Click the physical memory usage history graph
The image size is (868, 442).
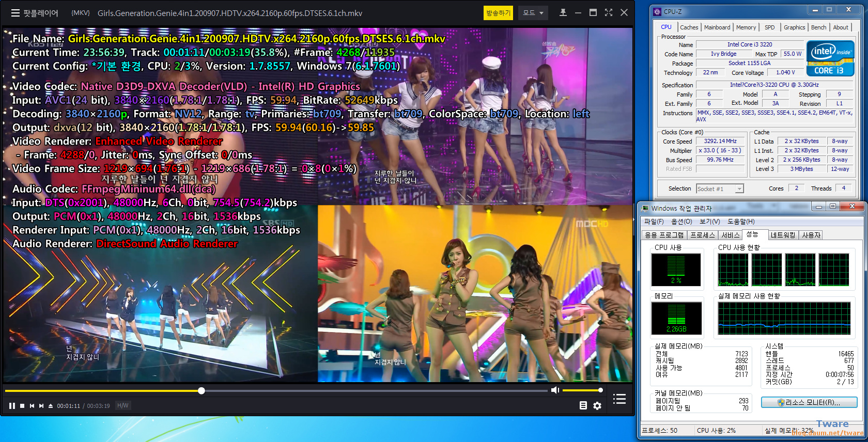click(784, 318)
